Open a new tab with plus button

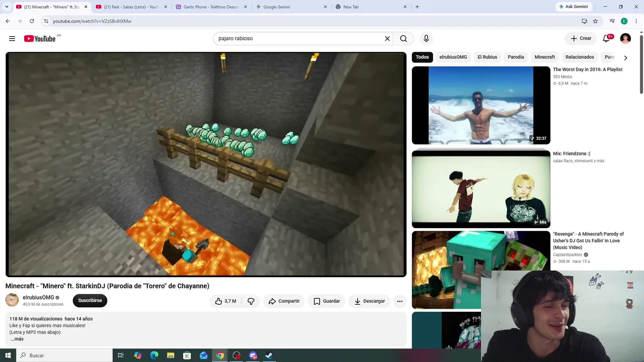[x=417, y=7]
